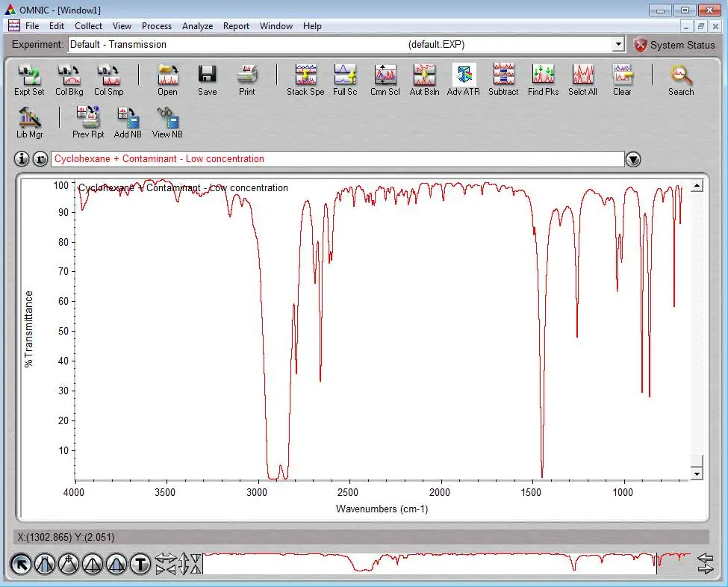Open the File menu
Image resolution: width=728 pixels, height=587 pixels.
(32, 26)
